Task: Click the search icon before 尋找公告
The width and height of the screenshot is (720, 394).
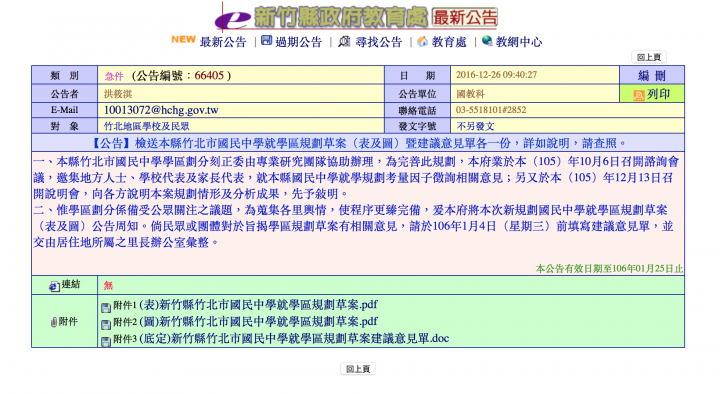Action: click(344, 41)
